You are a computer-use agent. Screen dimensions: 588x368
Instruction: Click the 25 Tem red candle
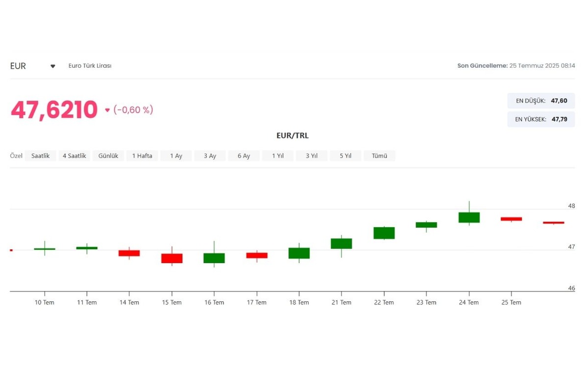511,219
